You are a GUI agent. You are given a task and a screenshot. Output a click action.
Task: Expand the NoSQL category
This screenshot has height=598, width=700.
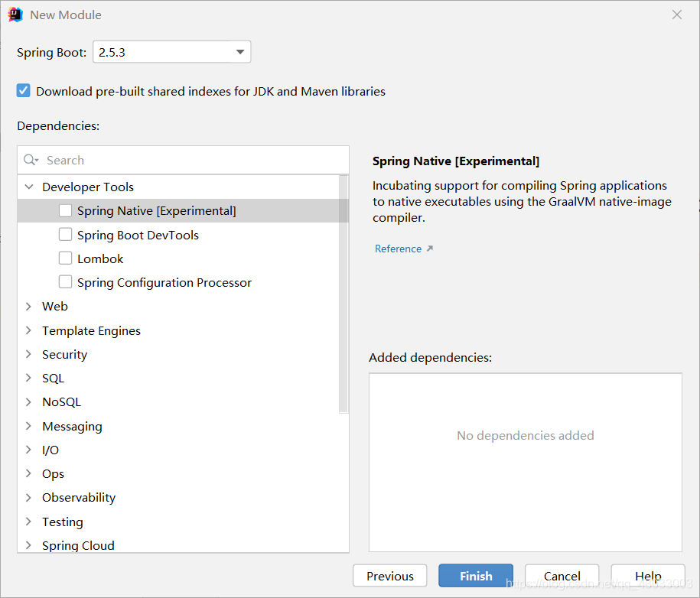[28, 401]
